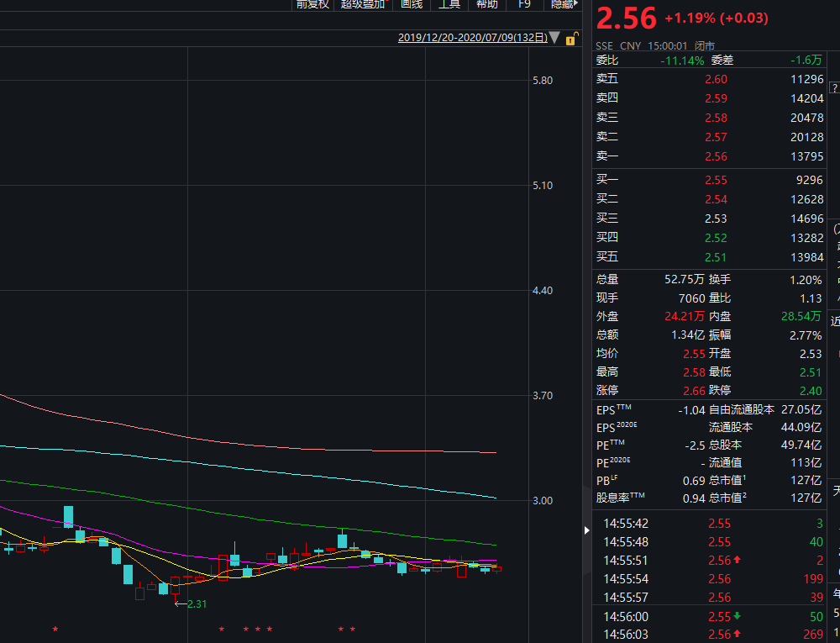Collapse side panel with the small arrow handle
840x643 pixels.
pyautogui.click(x=586, y=530)
